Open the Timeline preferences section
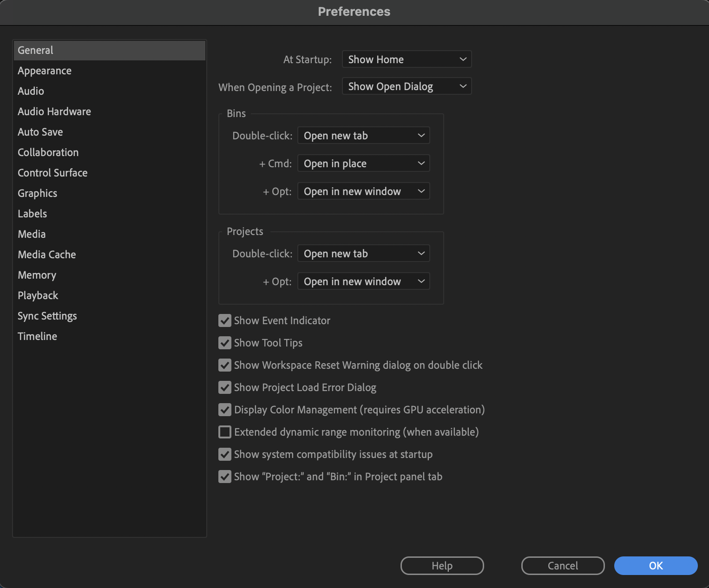This screenshot has width=709, height=588. coord(37,336)
